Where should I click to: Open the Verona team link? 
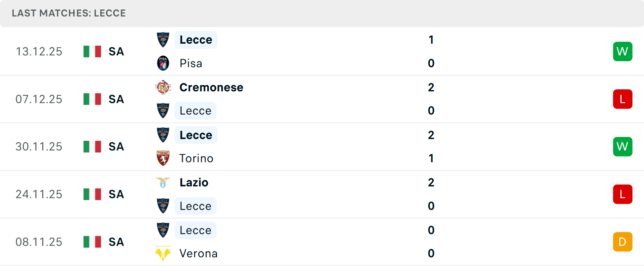[x=199, y=253]
